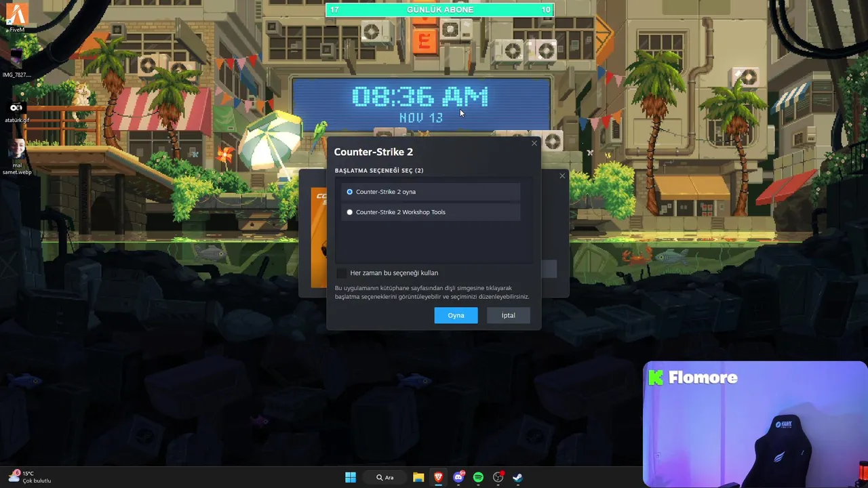Screen dimensions: 868x488
Task: Select the Counter-Strike 2 Workshop Tools option
Action: pos(431,212)
